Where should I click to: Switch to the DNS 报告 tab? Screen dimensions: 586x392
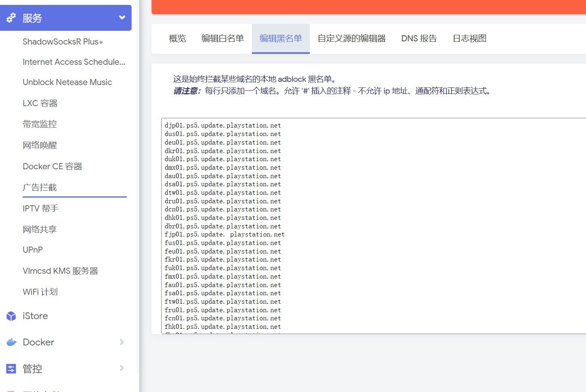419,38
